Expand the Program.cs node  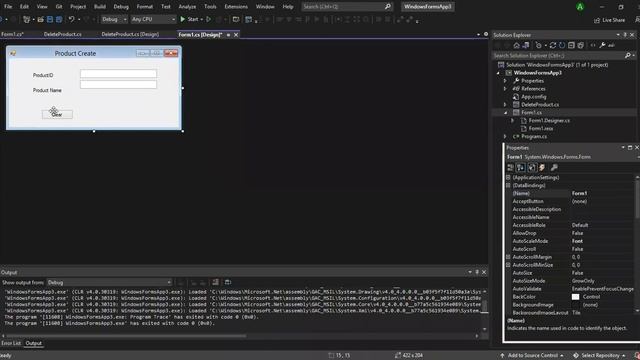pyautogui.click(x=505, y=136)
